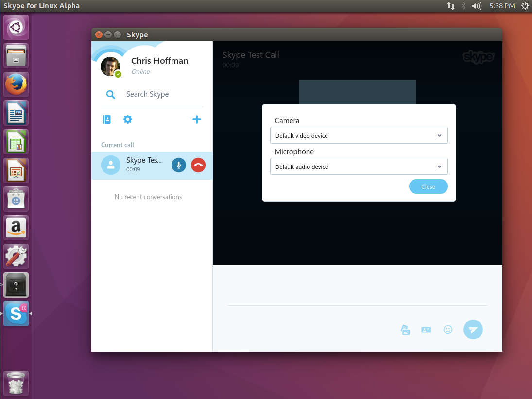Screen dimensions: 532x399
Task: Share a contact card from the chat bar
Action: pos(426,330)
